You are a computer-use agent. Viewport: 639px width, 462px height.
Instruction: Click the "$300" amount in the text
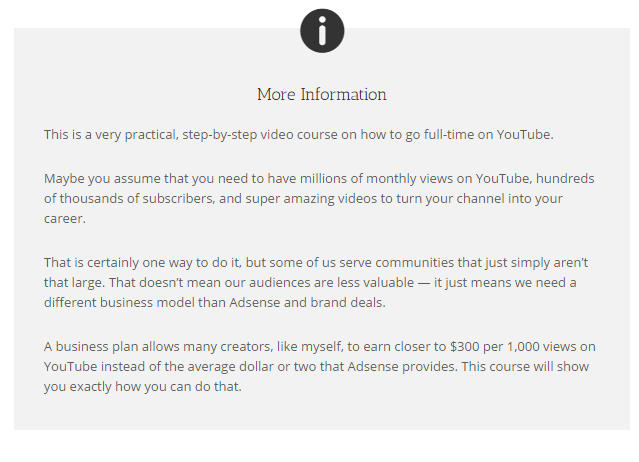click(461, 347)
